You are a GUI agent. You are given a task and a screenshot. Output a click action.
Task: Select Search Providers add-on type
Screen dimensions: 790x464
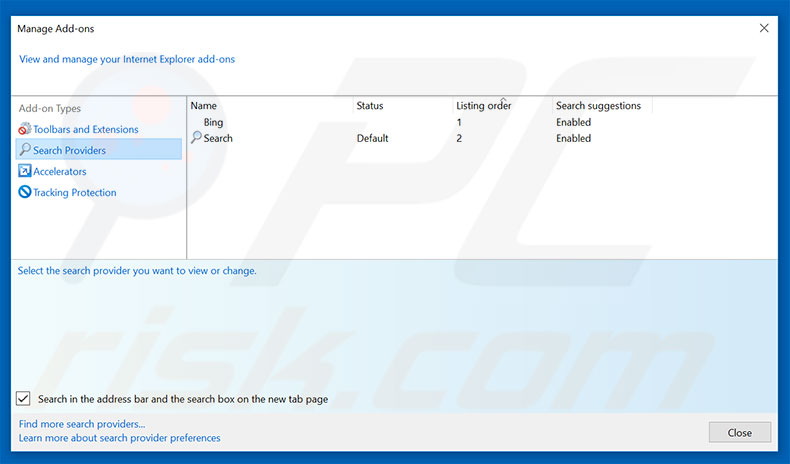99,150
